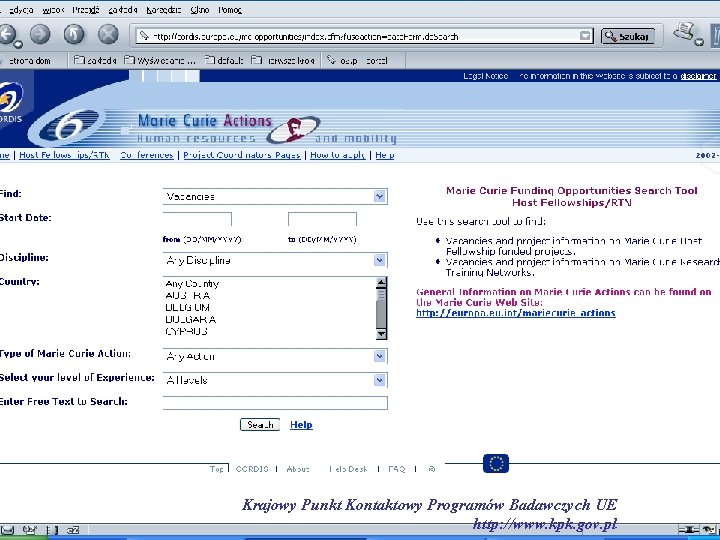Viewport: 720px width, 540px height.
Task: Click the Help Desk footer link
Action: tap(348, 469)
